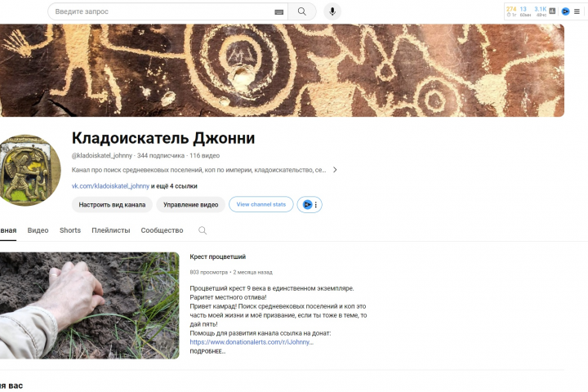
Task: Activate voice search microphone
Action: click(332, 11)
